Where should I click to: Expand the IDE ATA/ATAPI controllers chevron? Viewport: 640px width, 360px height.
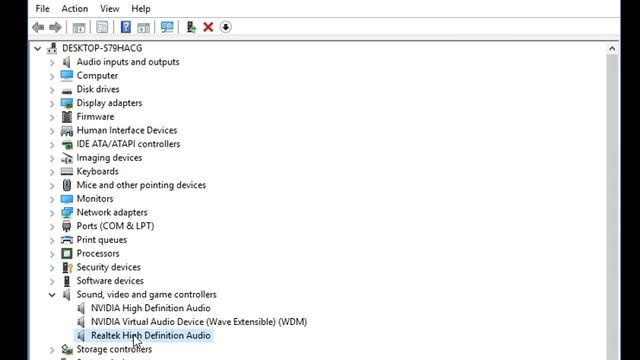tap(52, 144)
